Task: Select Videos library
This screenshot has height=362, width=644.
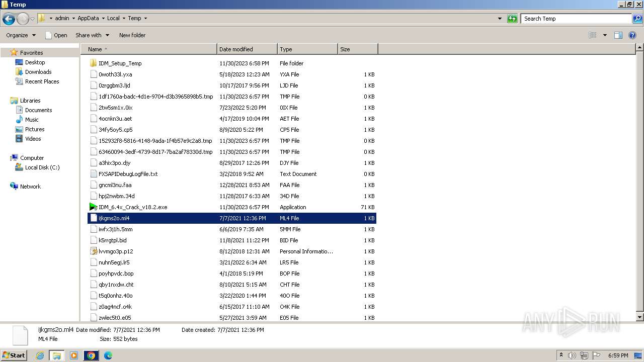Action: point(33,139)
